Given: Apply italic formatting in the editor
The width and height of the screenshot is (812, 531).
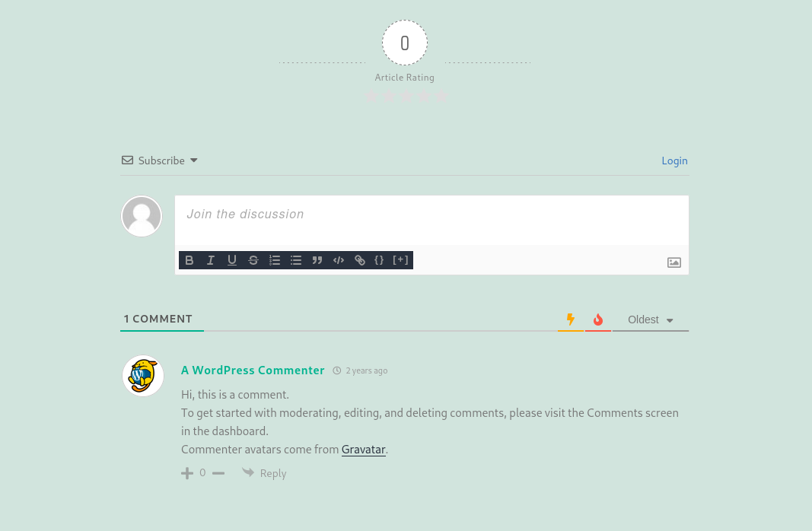Looking at the screenshot, I should 211,260.
